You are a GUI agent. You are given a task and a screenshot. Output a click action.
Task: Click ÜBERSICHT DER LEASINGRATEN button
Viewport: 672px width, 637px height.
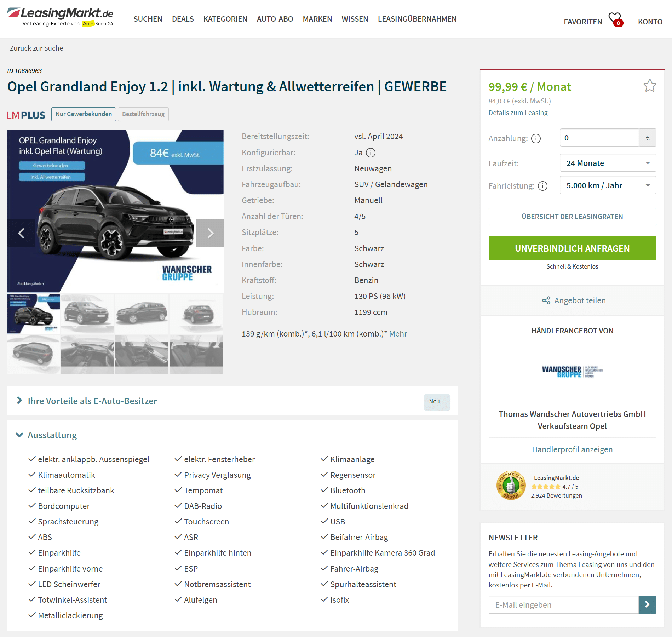[572, 217]
